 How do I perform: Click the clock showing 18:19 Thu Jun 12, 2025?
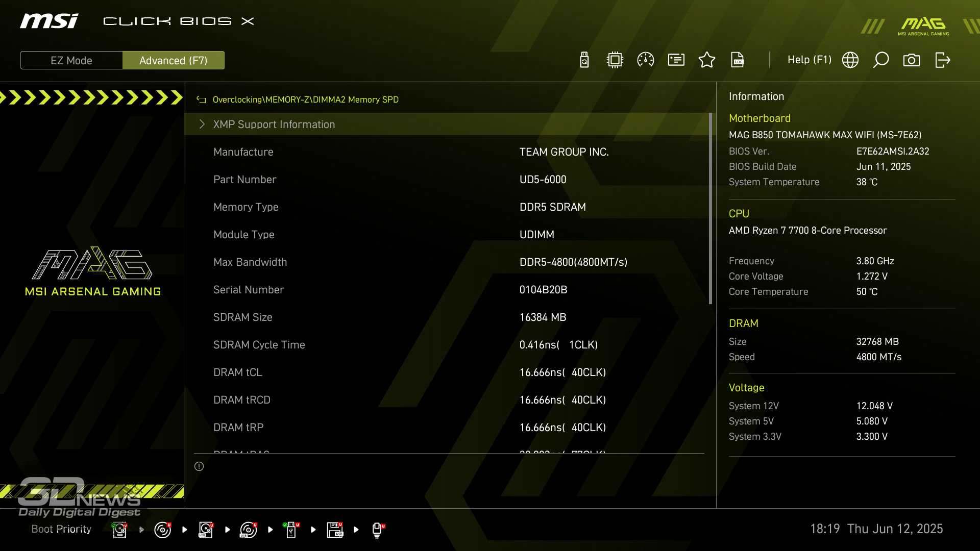coord(876,529)
